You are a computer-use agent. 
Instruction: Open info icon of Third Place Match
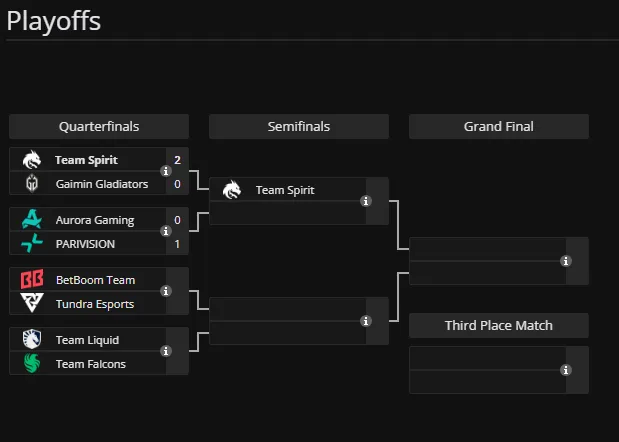pos(566,370)
